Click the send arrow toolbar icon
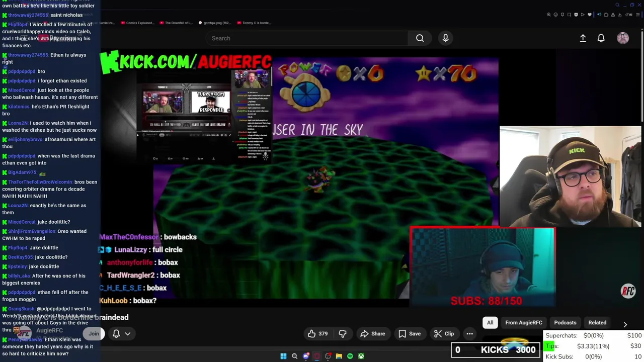The height and width of the screenshot is (362, 644). (x=583, y=15)
